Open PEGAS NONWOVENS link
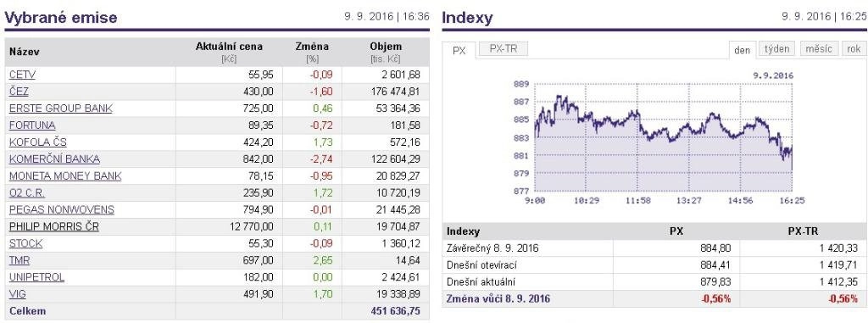The height and width of the screenshot is (323, 868). pos(62,210)
